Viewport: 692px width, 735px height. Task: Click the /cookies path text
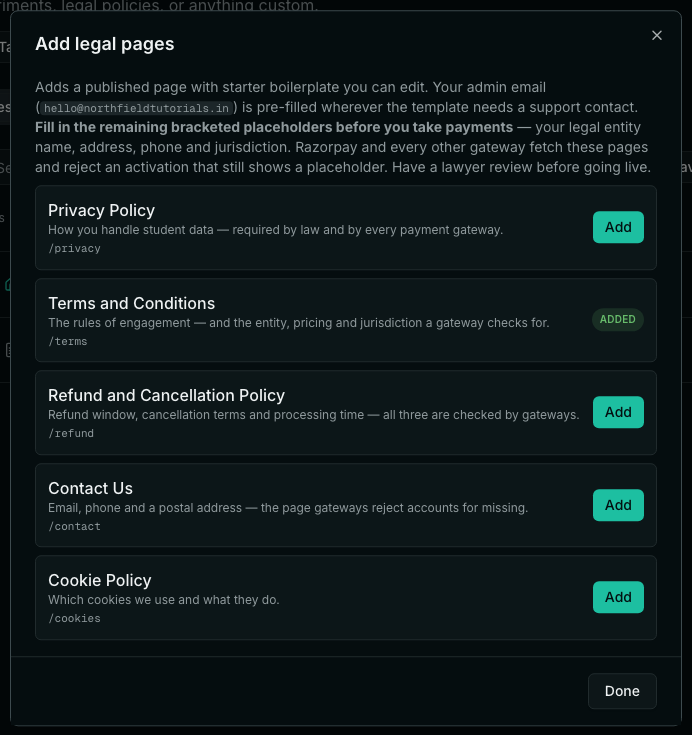[75, 618]
